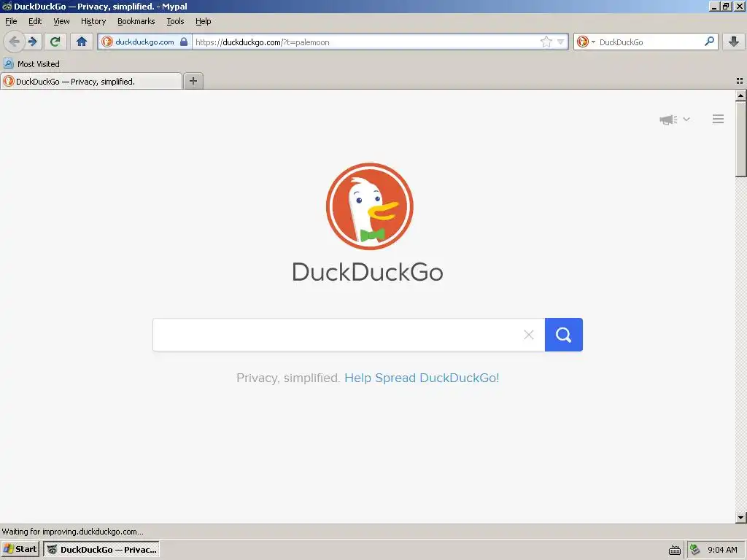Open the Downloads arrow button
The image size is (747, 560).
click(x=734, y=42)
